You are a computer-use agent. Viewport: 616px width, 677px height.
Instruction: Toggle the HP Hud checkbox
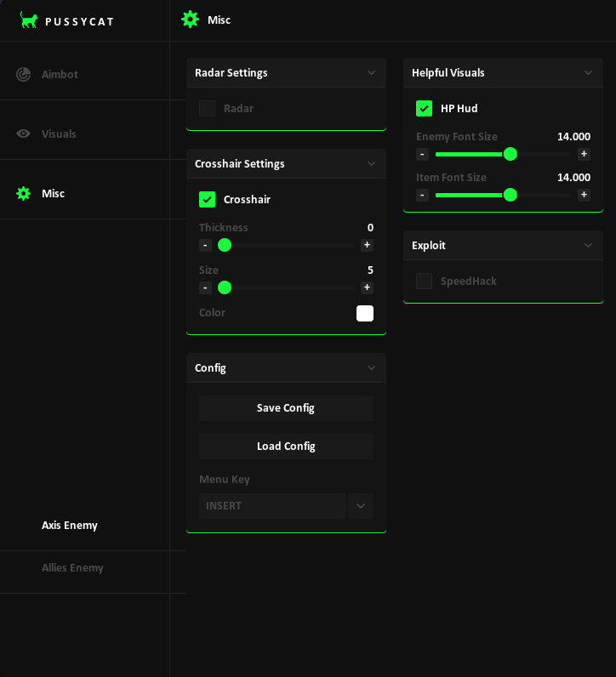[x=424, y=108]
